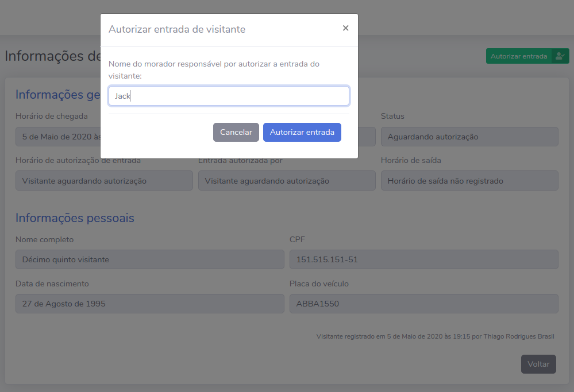Screen dimensions: 574x392
Task: Click the Visitante registrado em footer text
Action: (436, 336)
